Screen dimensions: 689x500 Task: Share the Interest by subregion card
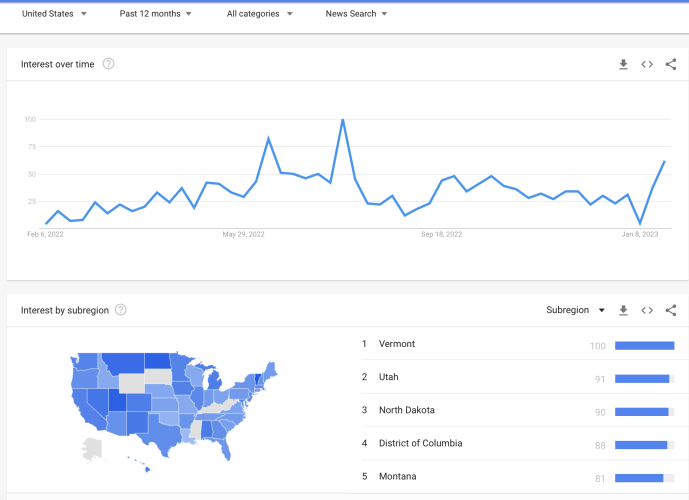(x=671, y=310)
